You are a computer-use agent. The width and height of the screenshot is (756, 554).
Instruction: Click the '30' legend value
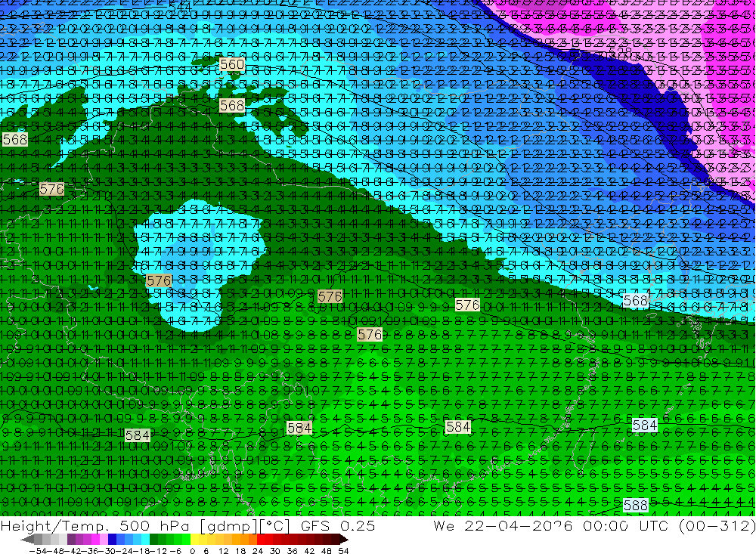(x=275, y=551)
